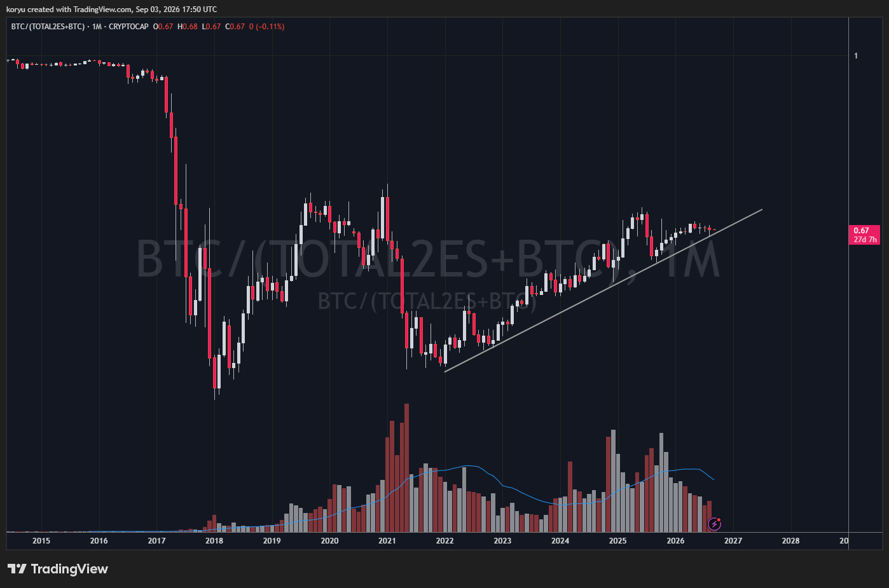Click the 2018 label on time axis
Screen dimensions: 889x588
pyautogui.click(x=214, y=541)
